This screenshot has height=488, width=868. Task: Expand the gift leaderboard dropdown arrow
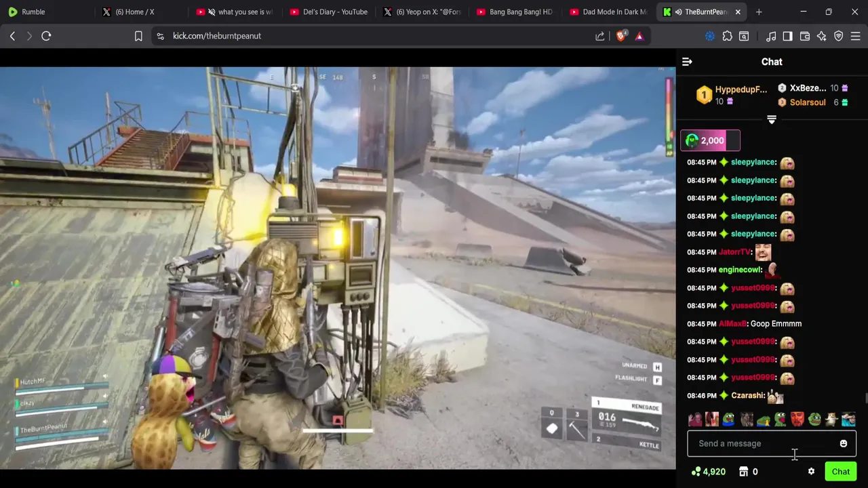[772, 119]
